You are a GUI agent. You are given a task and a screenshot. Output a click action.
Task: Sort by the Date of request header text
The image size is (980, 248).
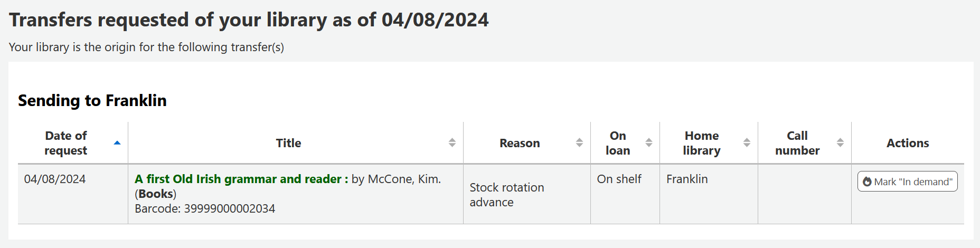[x=66, y=143]
